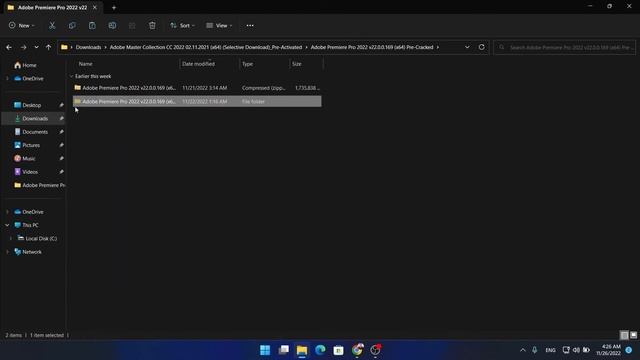
Task: Open Microsoft Store from taskbar
Action: pyautogui.click(x=338, y=350)
